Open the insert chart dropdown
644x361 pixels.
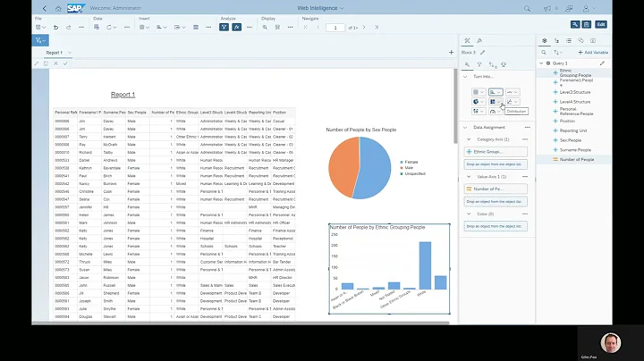point(162,27)
